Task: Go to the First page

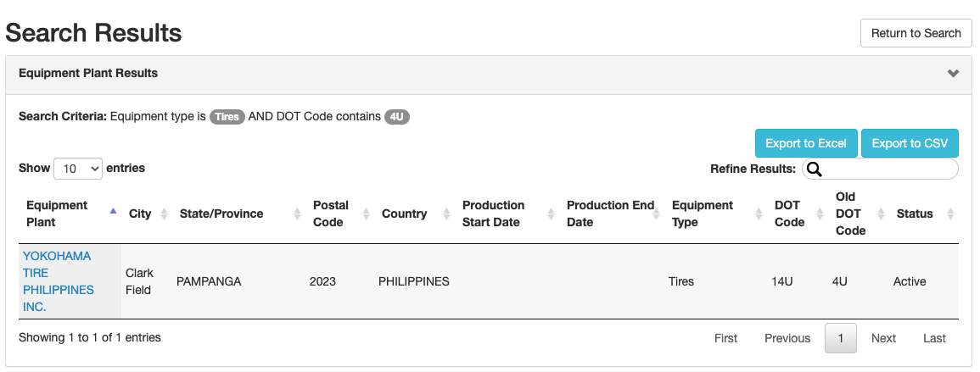Action: pyautogui.click(x=725, y=338)
